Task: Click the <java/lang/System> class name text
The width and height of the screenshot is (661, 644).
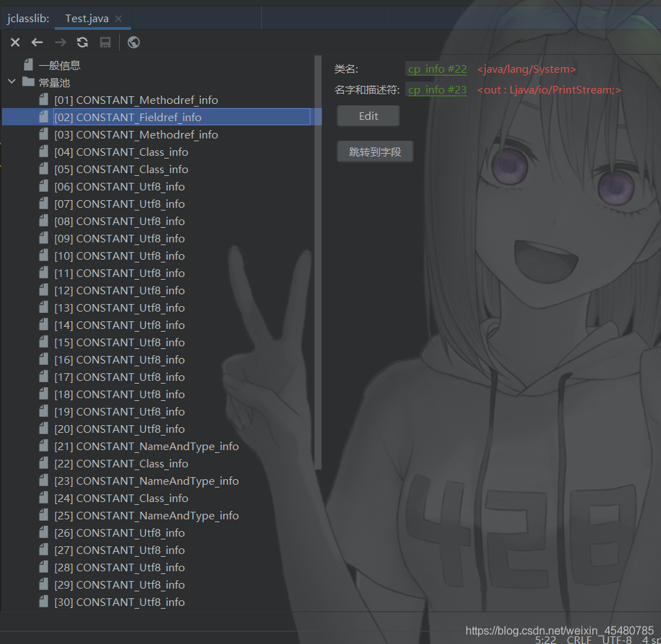Action: click(x=527, y=69)
